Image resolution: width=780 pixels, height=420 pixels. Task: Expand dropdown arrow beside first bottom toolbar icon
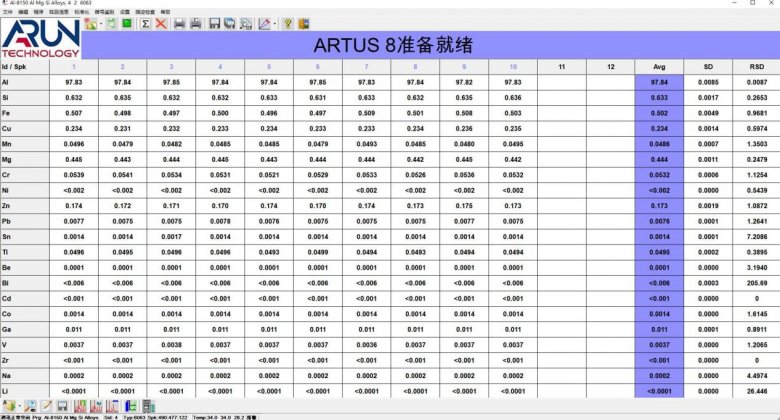tap(20, 405)
